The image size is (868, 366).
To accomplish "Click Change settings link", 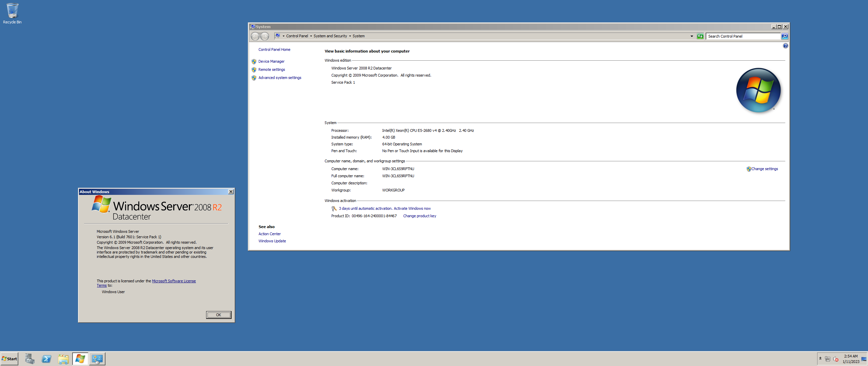I will pyautogui.click(x=765, y=169).
